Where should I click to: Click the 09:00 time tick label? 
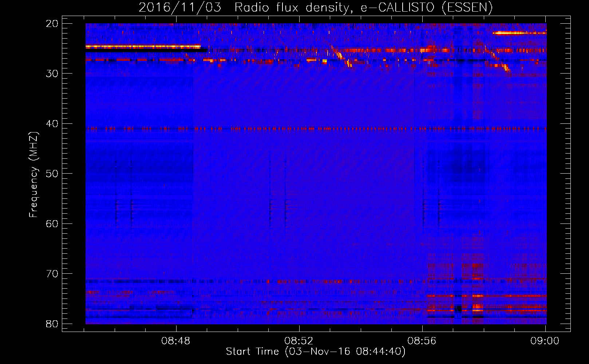point(545,341)
